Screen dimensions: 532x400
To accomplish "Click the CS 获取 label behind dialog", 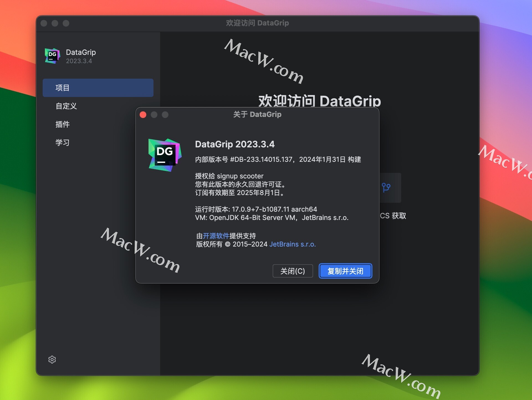I will pos(393,216).
